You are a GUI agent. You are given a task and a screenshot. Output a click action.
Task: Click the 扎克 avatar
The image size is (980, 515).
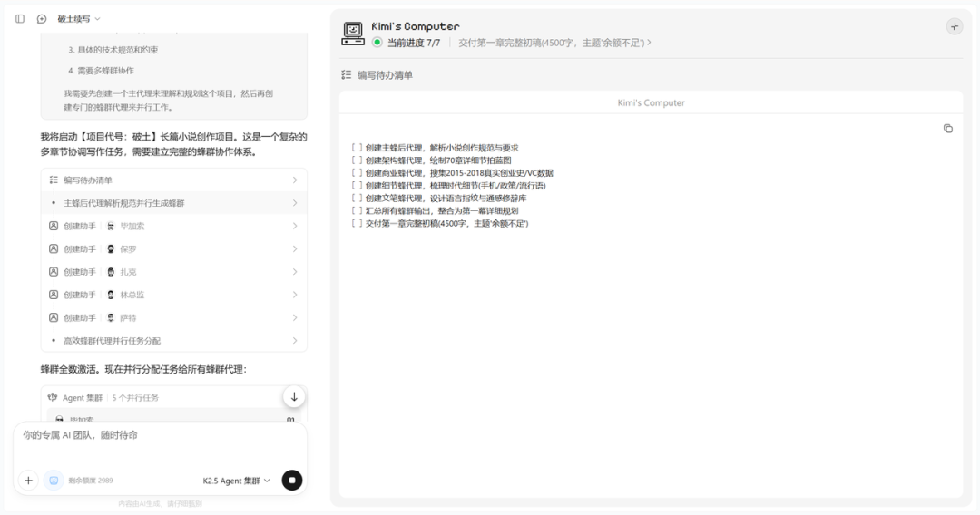[111, 271]
